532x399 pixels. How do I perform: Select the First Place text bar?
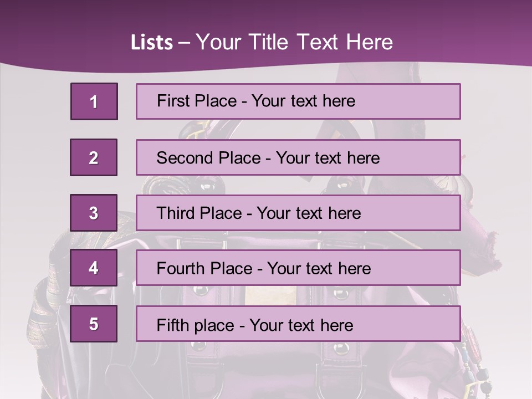[298, 101]
